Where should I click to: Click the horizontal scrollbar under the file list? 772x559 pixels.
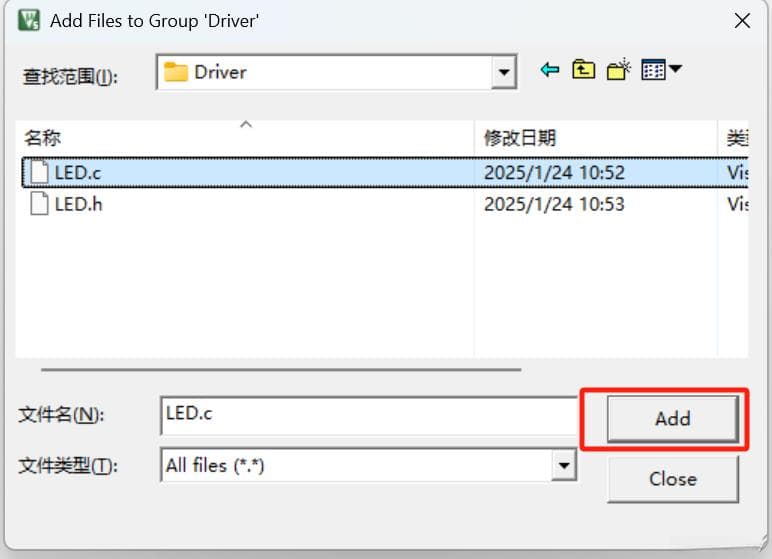click(x=281, y=369)
